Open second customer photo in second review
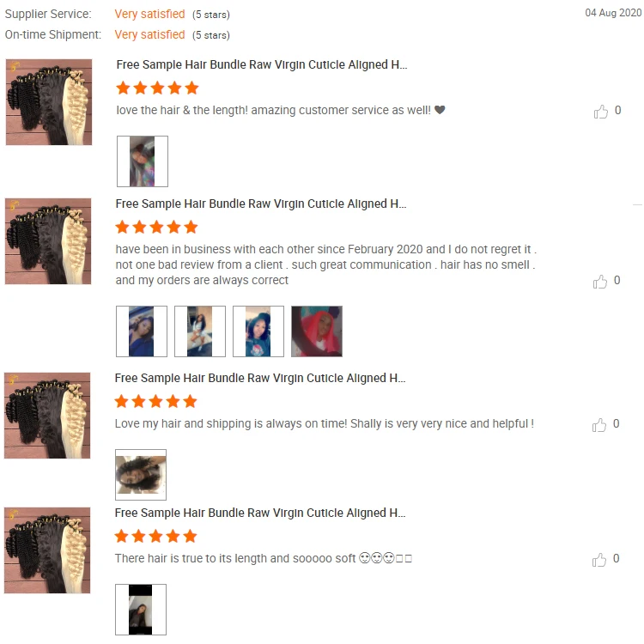The height and width of the screenshot is (644, 644). click(200, 331)
